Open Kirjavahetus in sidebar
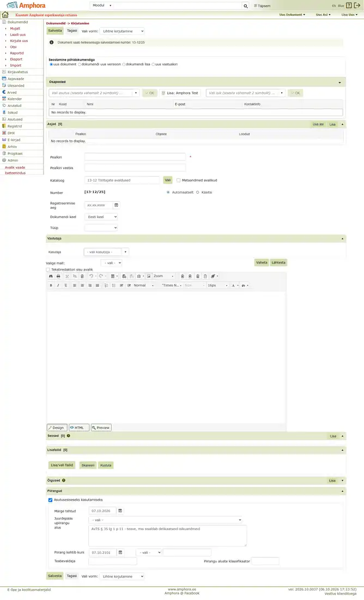 (17, 72)
